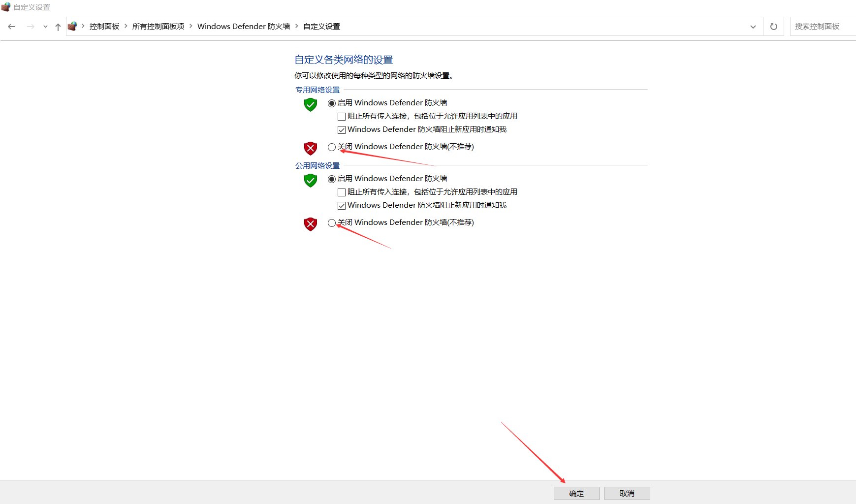Select 启用 firewall radio under 专用网络设置
Screen dimensions: 856x504
point(332,103)
